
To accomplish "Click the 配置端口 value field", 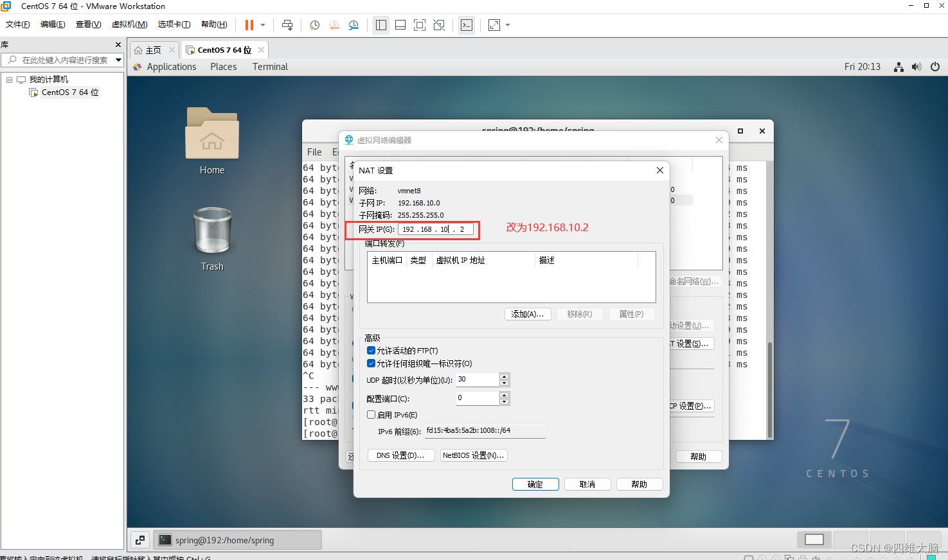I will point(478,398).
